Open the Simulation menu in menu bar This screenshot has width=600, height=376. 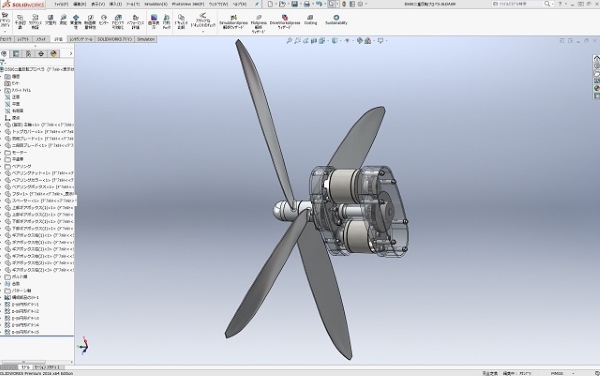[156, 4]
